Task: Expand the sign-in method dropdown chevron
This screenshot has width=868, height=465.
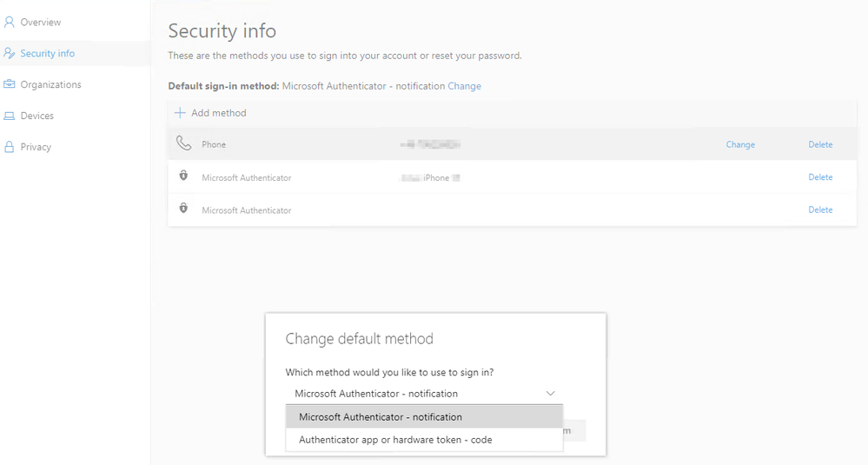Action: (550, 394)
